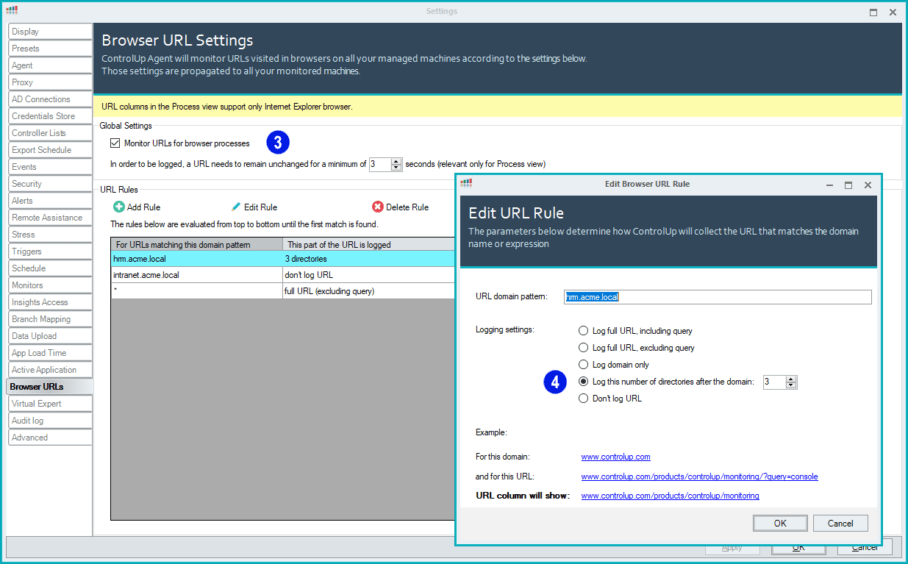This screenshot has height=564, width=908.
Task: Open the Credentials Store tab
Action: pyautogui.click(x=50, y=116)
